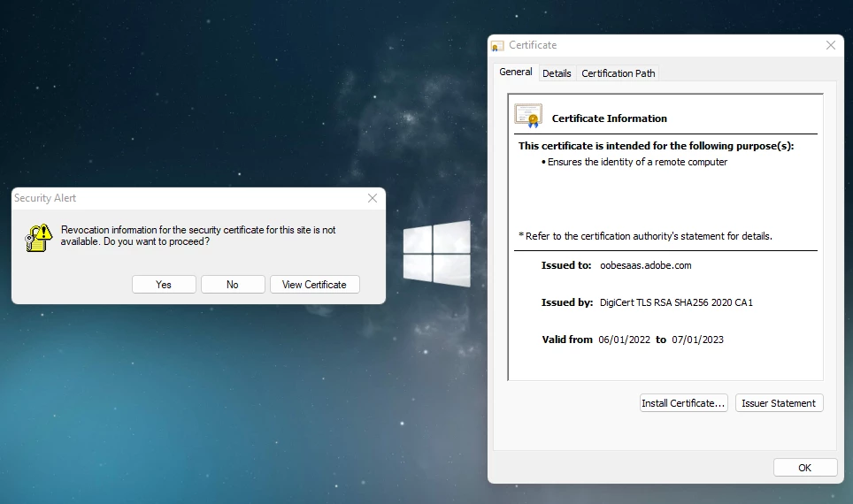Select the DigiCert TLS RSA SHA256 2020 CA1 text
853x504 pixels.
click(x=676, y=302)
